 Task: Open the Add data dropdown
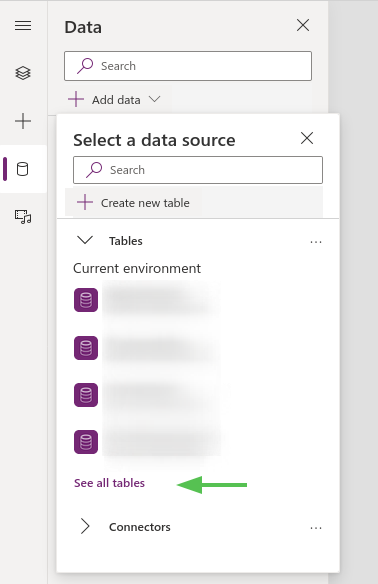point(114,100)
